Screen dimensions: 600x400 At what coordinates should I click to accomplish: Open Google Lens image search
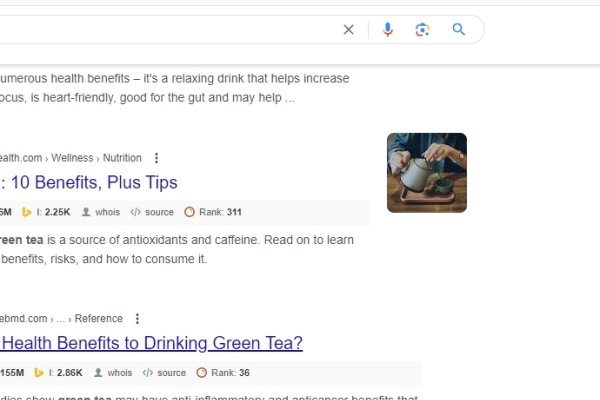tap(422, 30)
